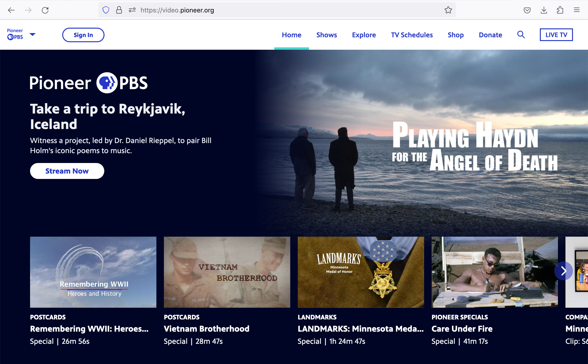Open LIVE TV button
Image resolution: width=588 pixels, height=364 pixels.
click(x=556, y=35)
